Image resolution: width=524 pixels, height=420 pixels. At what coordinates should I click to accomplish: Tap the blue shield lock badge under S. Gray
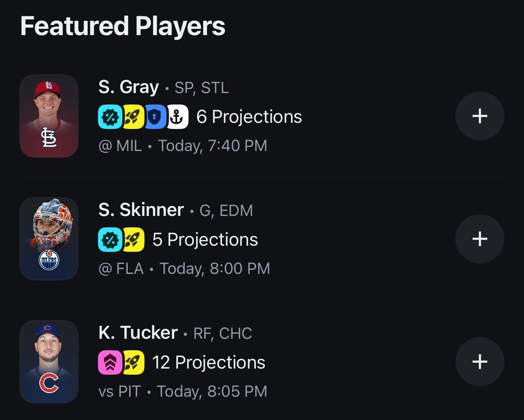(x=155, y=117)
